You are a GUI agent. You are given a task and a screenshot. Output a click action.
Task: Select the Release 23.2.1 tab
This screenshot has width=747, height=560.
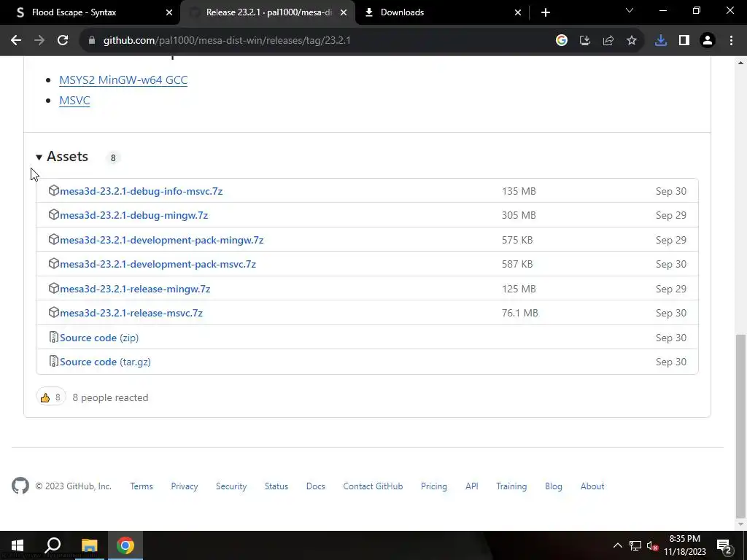tap(268, 12)
